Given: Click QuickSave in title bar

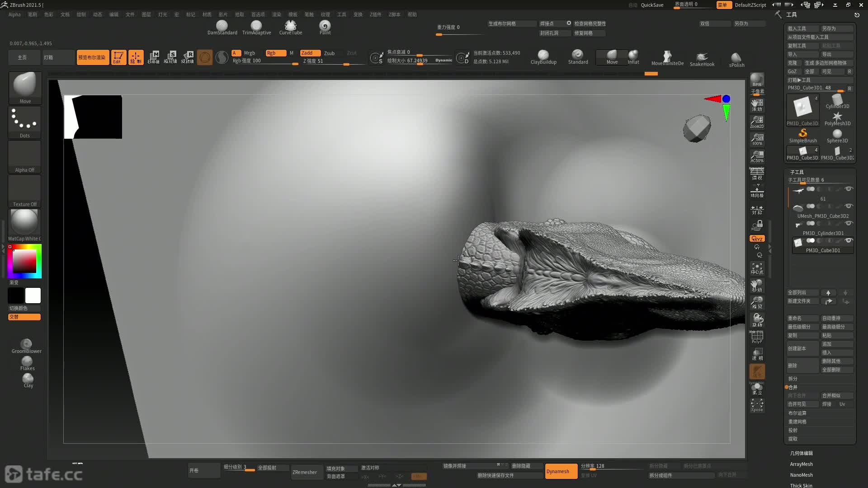Looking at the screenshot, I should pyautogui.click(x=652, y=5).
